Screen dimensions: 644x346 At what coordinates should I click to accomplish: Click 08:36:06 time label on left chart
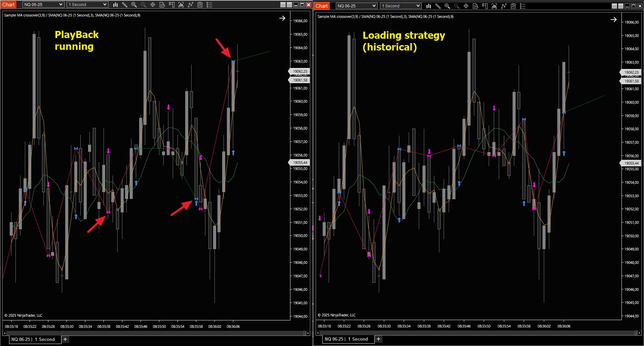(x=233, y=326)
